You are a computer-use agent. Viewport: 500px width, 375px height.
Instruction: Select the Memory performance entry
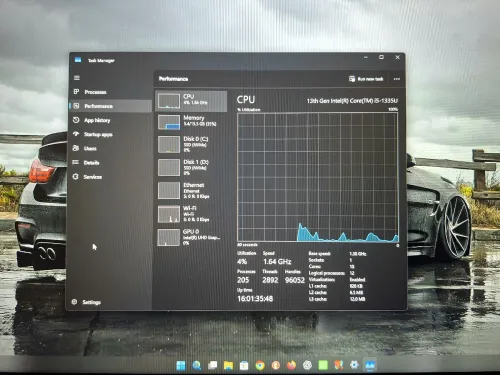191,122
